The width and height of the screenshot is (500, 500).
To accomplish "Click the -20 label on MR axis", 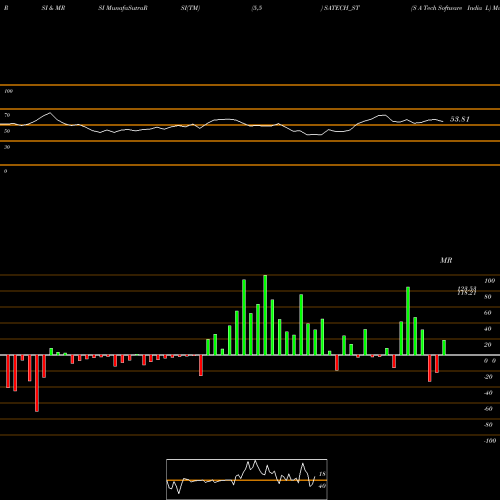I will click(488, 377).
